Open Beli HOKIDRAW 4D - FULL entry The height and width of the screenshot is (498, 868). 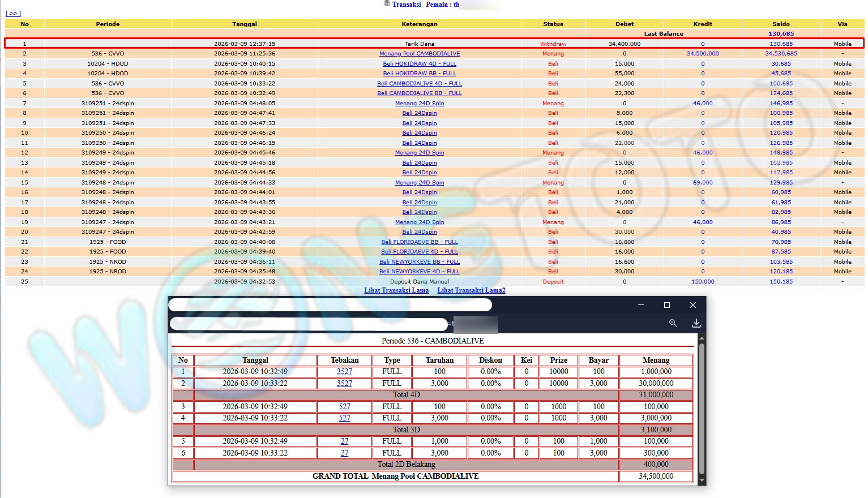coord(419,64)
